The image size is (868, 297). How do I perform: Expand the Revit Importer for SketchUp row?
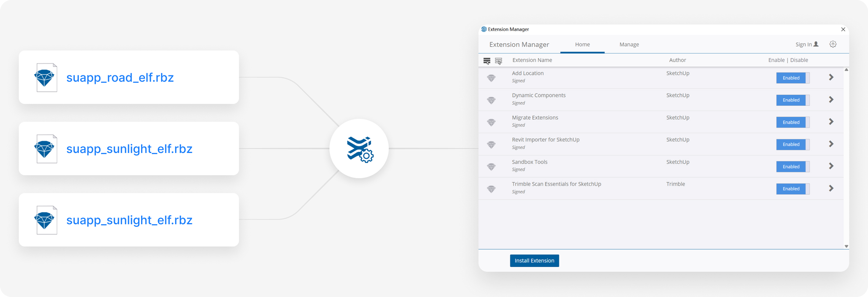click(x=831, y=144)
